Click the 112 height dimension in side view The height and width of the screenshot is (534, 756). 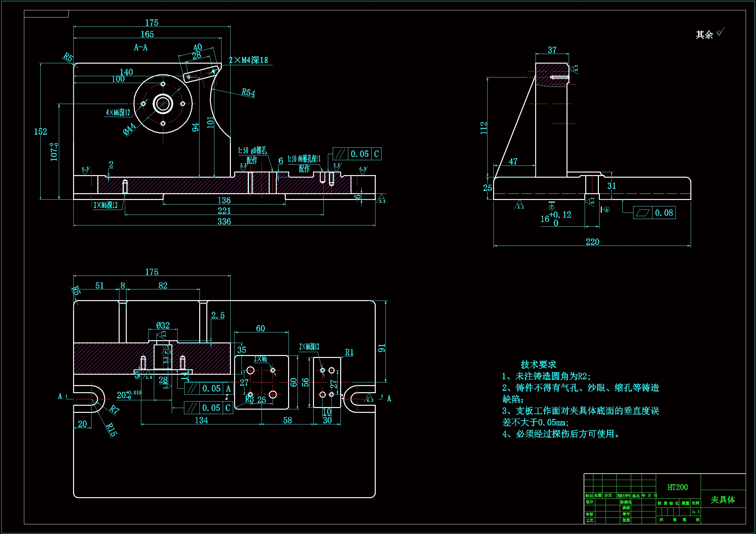click(x=483, y=128)
